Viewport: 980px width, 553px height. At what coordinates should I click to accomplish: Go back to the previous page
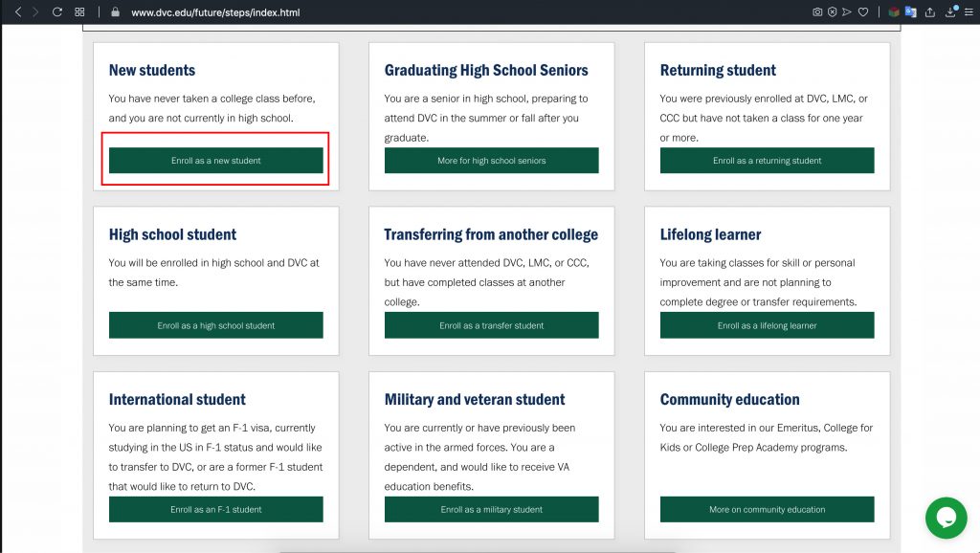coord(18,11)
